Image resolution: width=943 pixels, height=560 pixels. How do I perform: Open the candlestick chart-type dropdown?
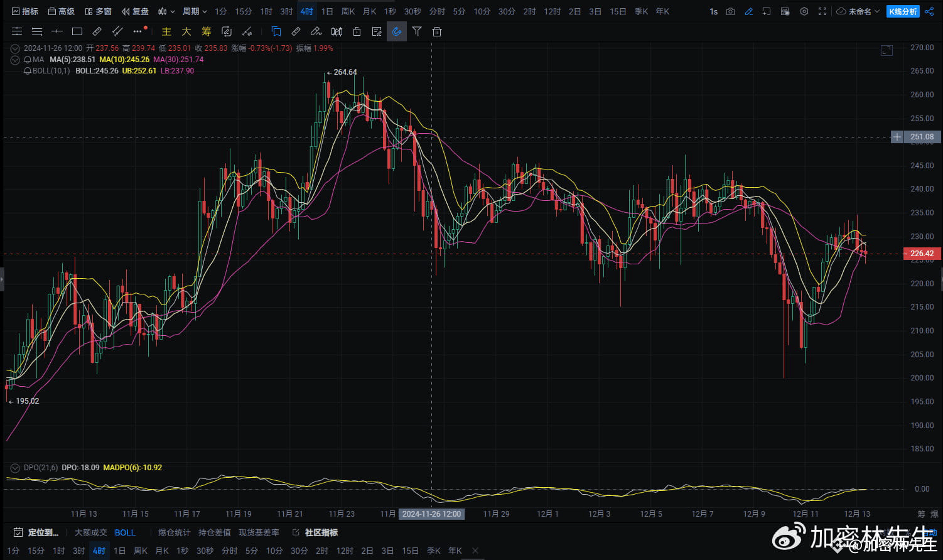pos(166,11)
